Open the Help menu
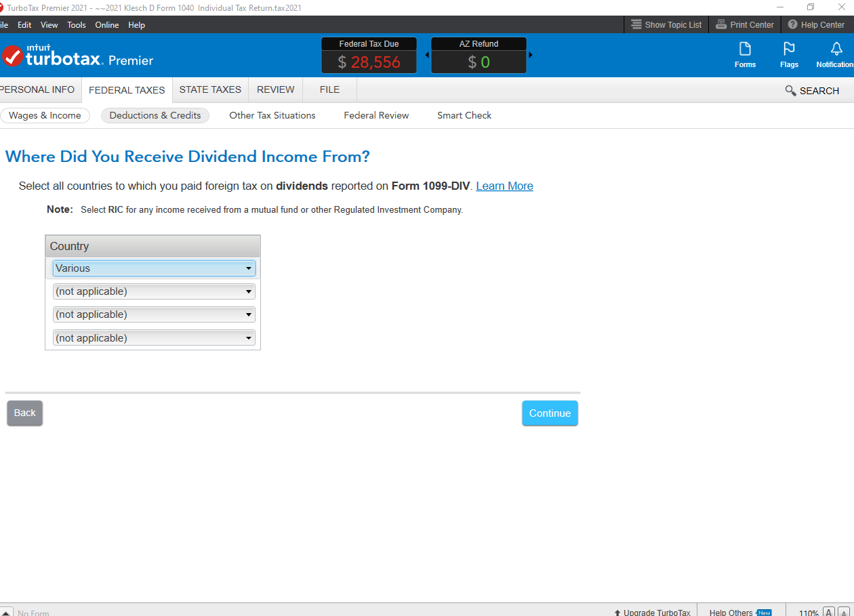The image size is (854, 616). (137, 24)
